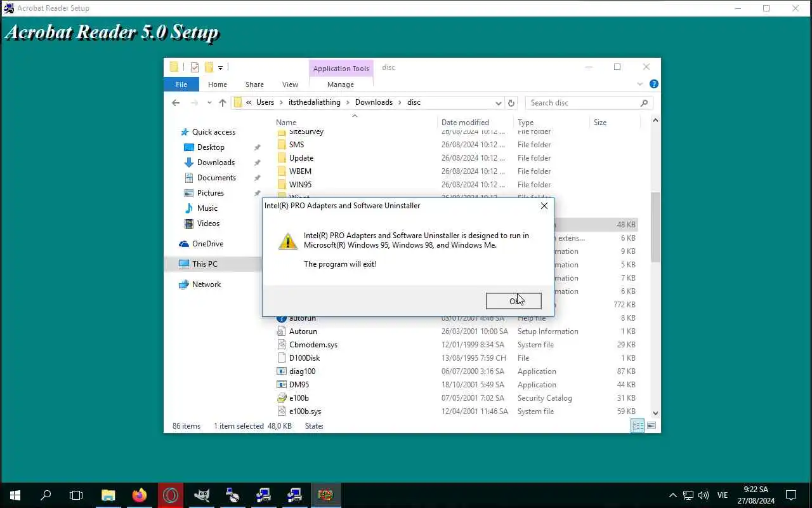Open Explorer Help question mark icon

tap(654, 84)
